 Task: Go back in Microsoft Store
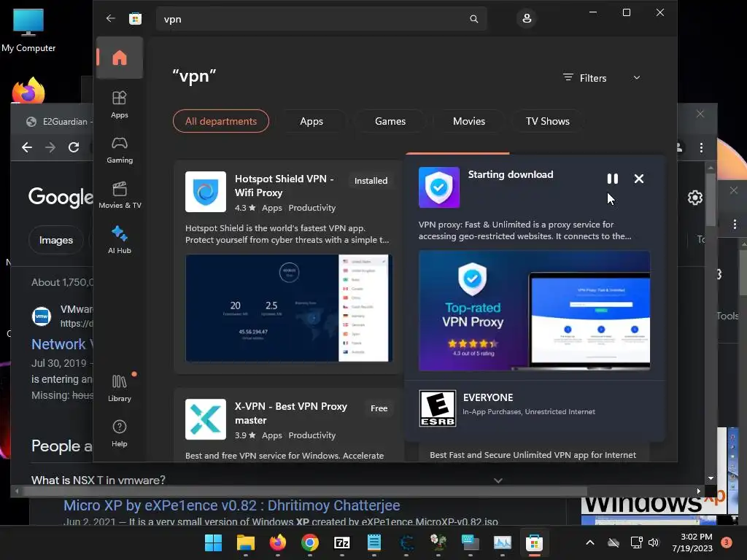(111, 18)
